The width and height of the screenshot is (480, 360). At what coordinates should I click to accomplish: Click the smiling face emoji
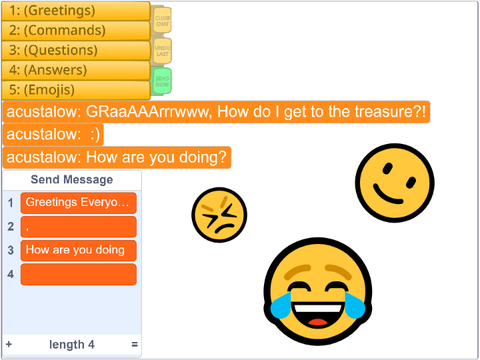click(x=395, y=183)
